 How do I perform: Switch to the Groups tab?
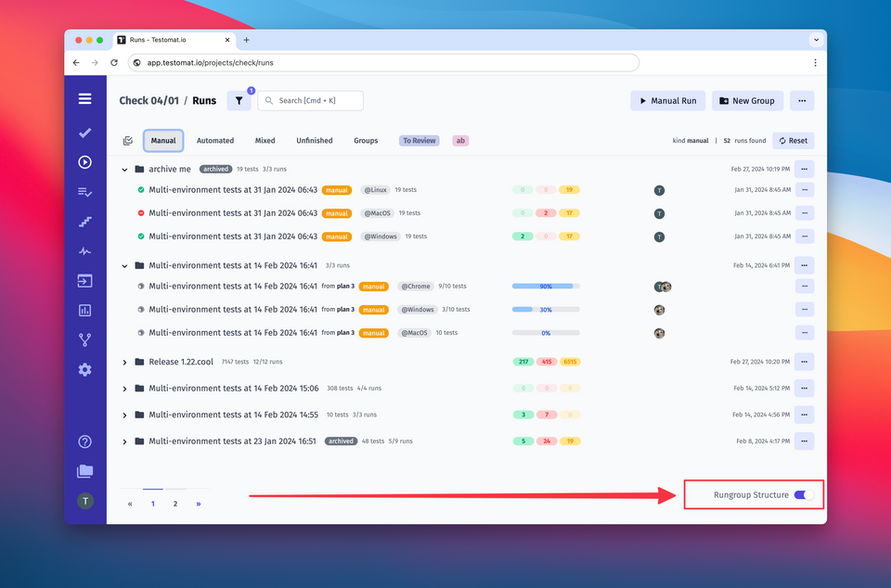(366, 141)
